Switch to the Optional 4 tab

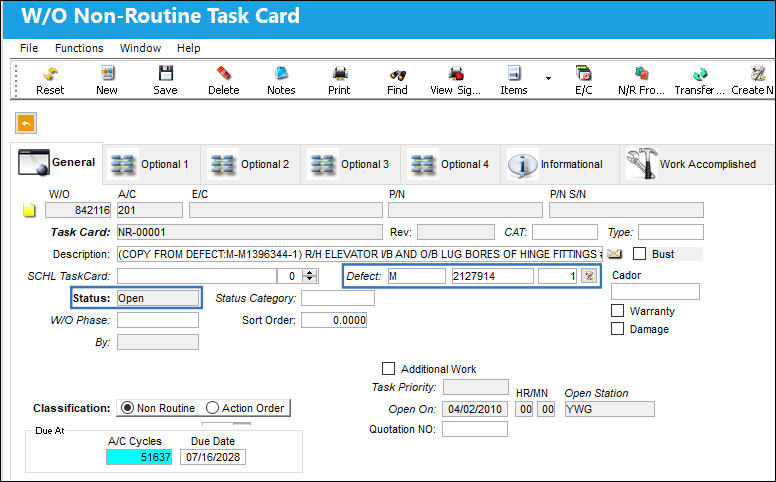[451, 164]
